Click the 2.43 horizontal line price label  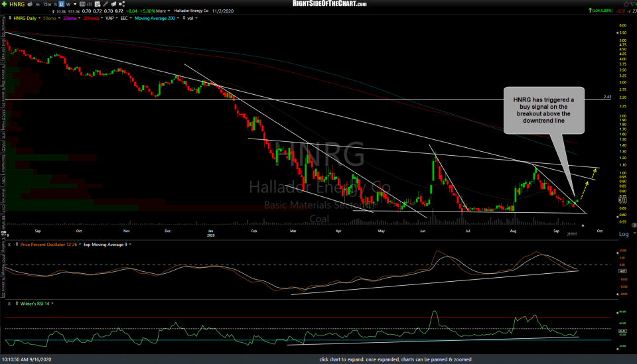point(607,97)
